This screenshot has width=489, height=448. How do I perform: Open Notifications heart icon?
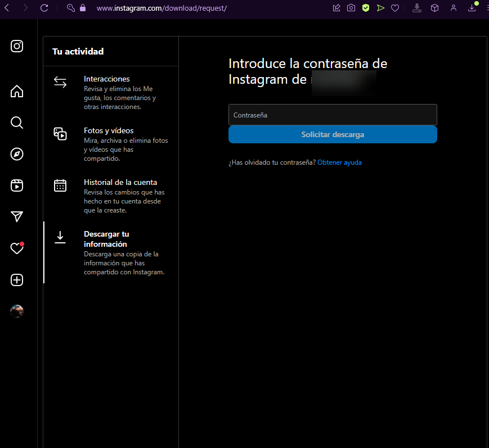point(17,248)
